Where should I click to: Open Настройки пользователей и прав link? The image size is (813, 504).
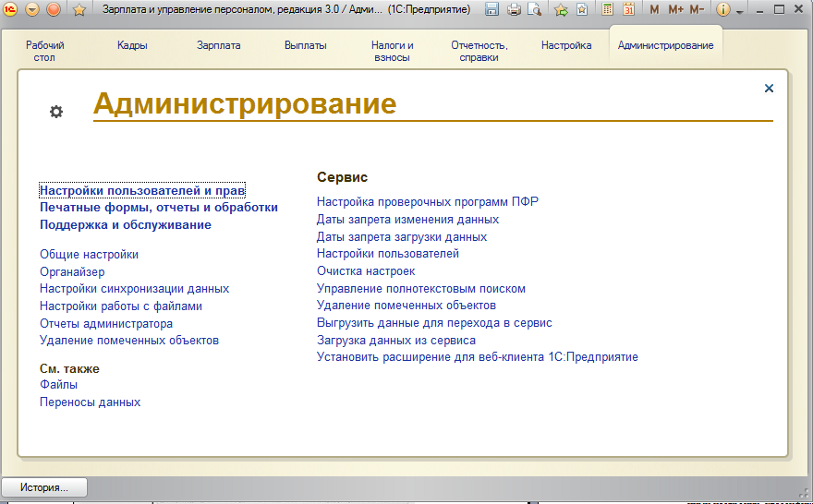tap(142, 190)
